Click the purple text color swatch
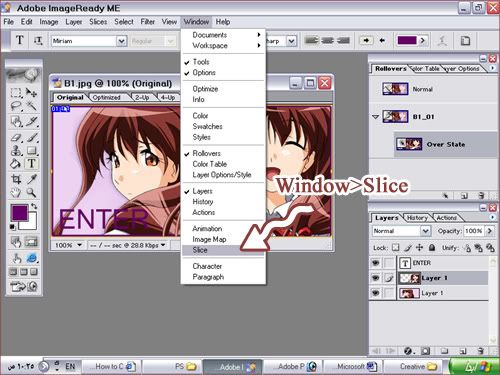 pyautogui.click(x=407, y=41)
